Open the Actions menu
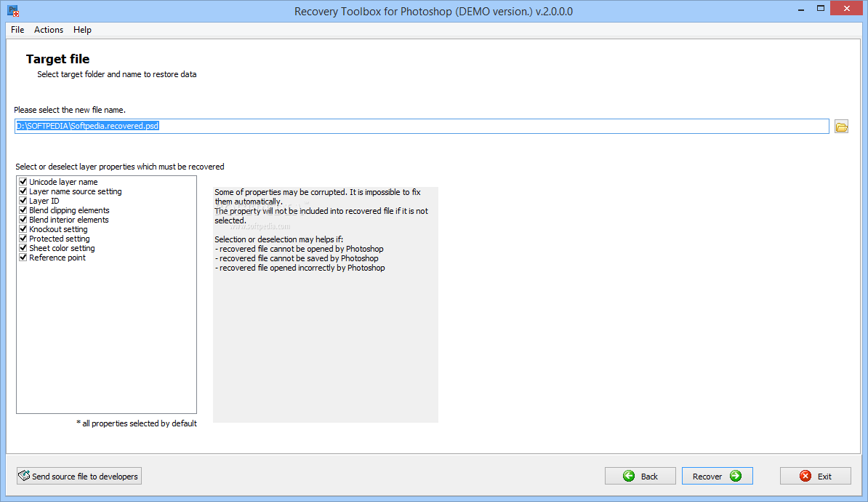This screenshot has width=868, height=502. click(49, 30)
